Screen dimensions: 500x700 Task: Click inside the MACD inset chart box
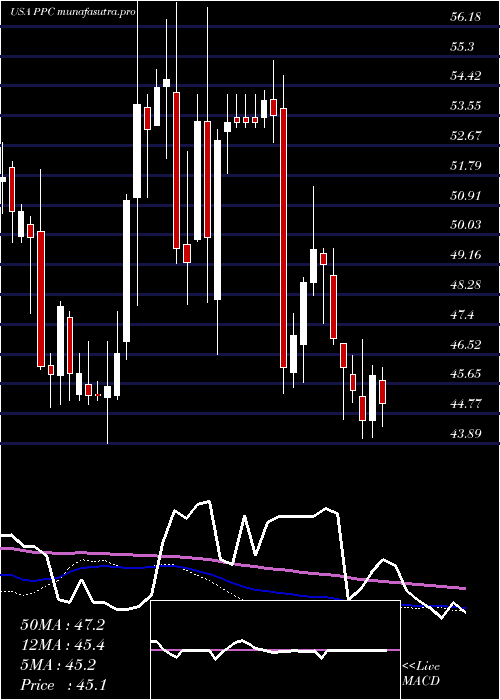click(x=275, y=650)
